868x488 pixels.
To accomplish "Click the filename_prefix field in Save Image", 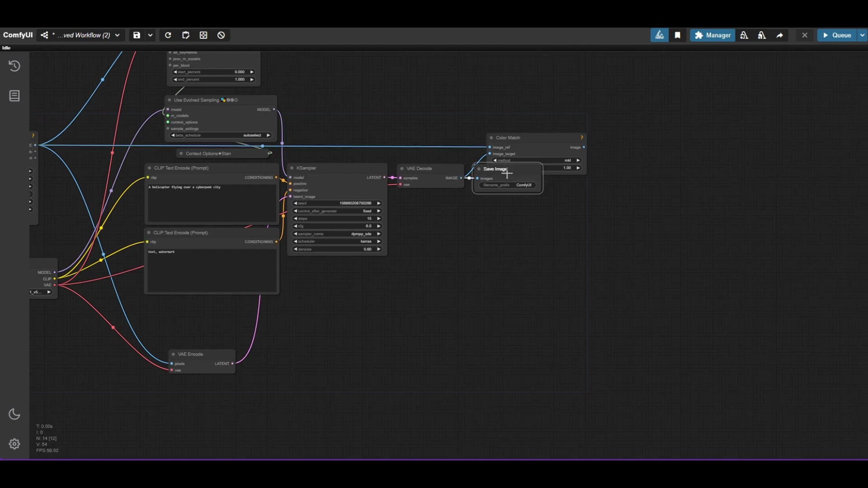I will coord(507,185).
